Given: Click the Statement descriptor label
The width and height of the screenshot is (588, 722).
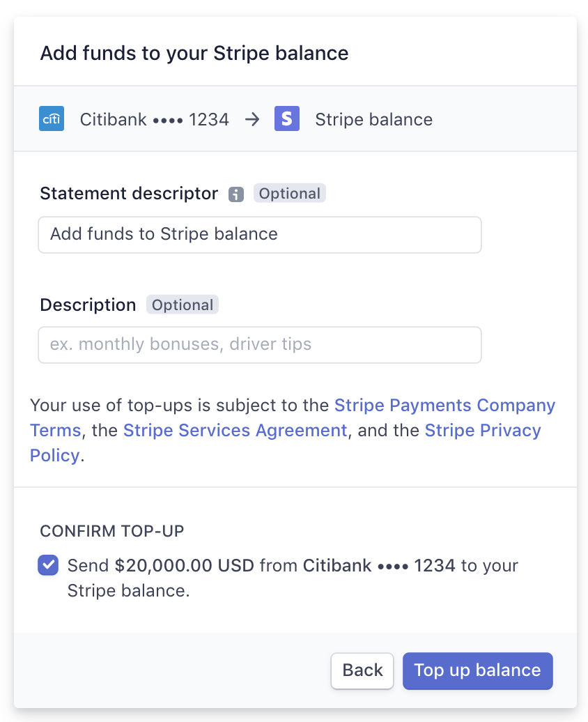Looking at the screenshot, I should click(129, 194).
